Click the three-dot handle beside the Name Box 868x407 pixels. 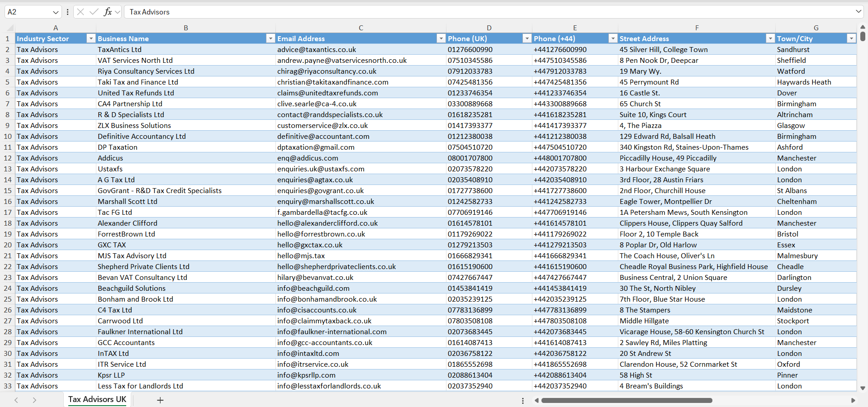[67, 12]
